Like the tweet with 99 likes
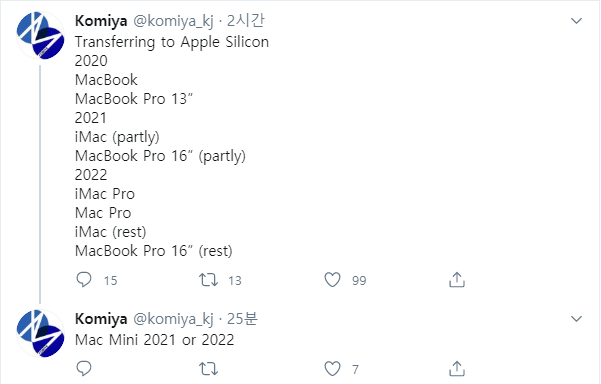601x384 pixels. pos(332,280)
